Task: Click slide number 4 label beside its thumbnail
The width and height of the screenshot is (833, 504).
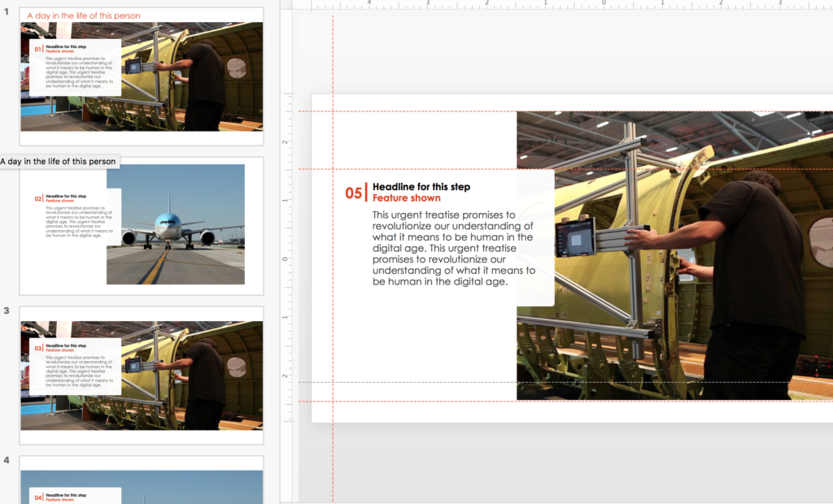Action: 7,460
